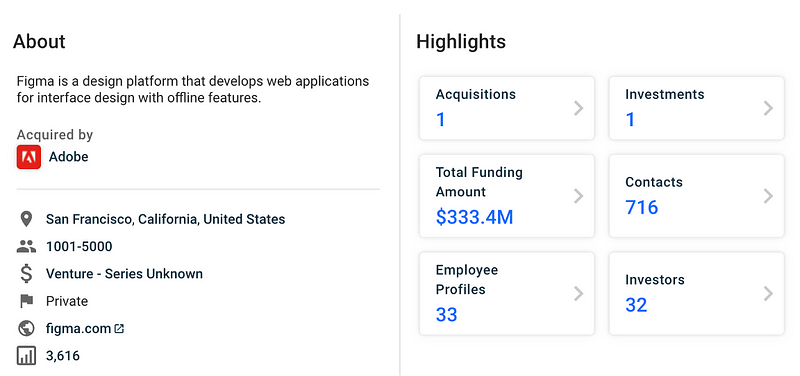The image size is (800, 376).
Task: Expand the Acquisitions card chevron
Action: (x=578, y=108)
